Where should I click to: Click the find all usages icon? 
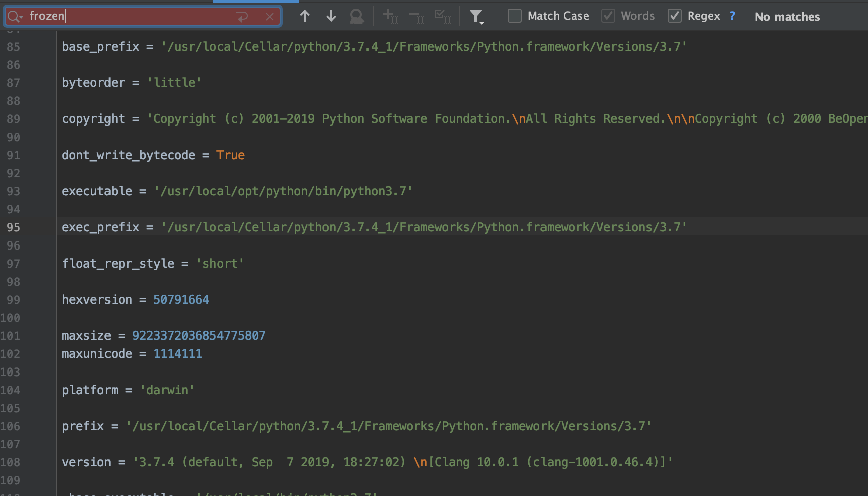point(357,17)
